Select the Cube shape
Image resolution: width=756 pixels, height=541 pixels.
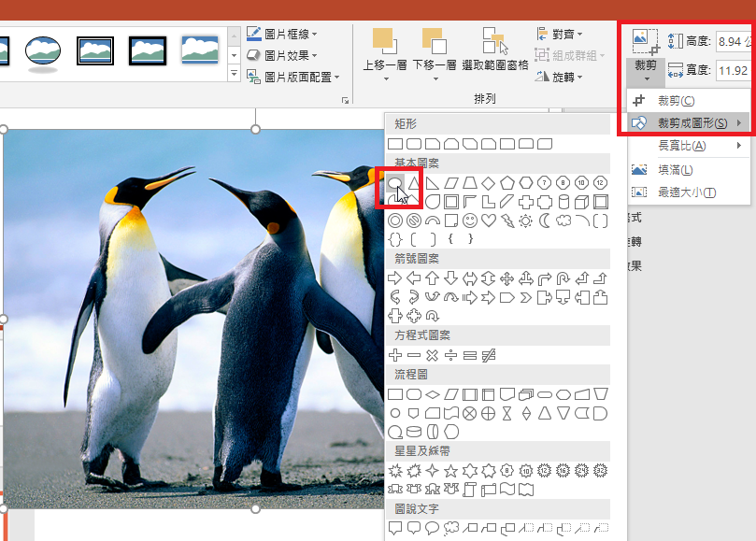pyautogui.click(x=582, y=202)
